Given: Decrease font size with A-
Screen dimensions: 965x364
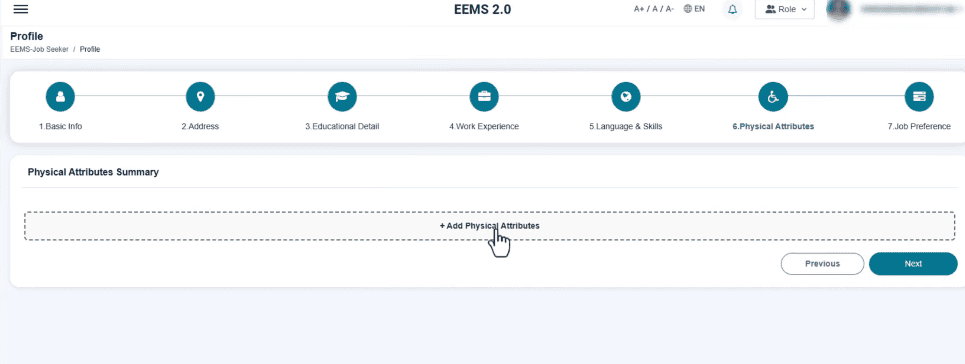Looking at the screenshot, I should click(670, 9).
